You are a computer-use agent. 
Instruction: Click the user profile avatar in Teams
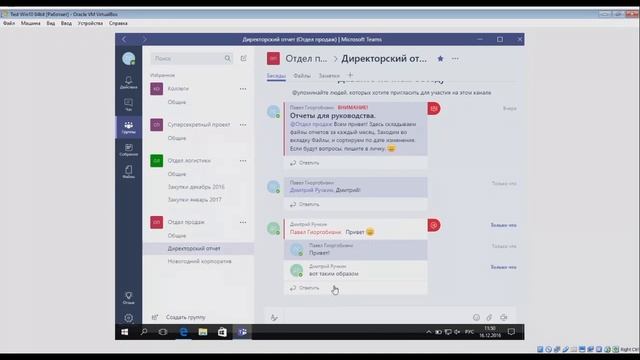click(x=129, y=59)
